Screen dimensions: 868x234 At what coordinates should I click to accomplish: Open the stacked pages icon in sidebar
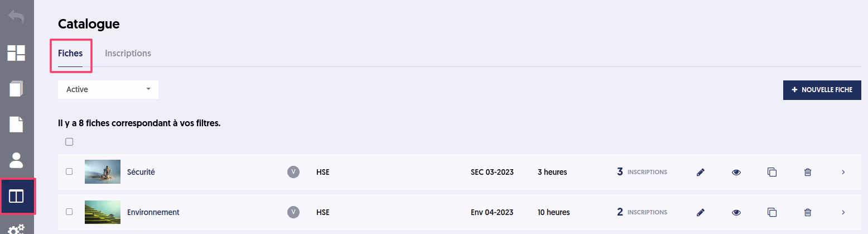tap(16, 89)
